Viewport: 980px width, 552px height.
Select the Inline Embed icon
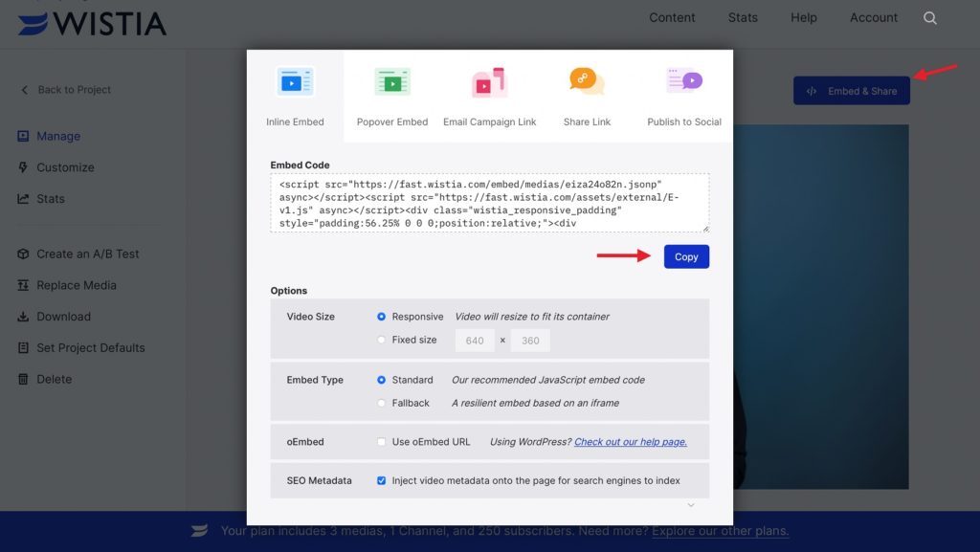(295, 82)
